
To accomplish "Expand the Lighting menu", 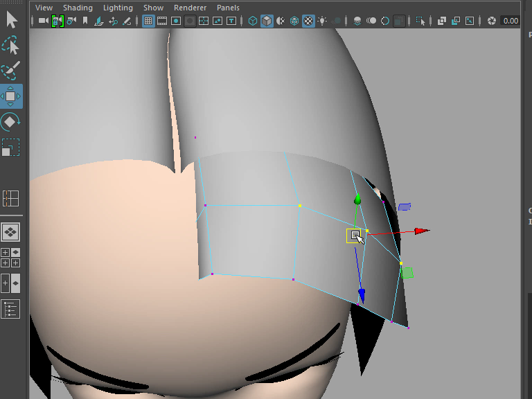I will click(x=118, y=8).
